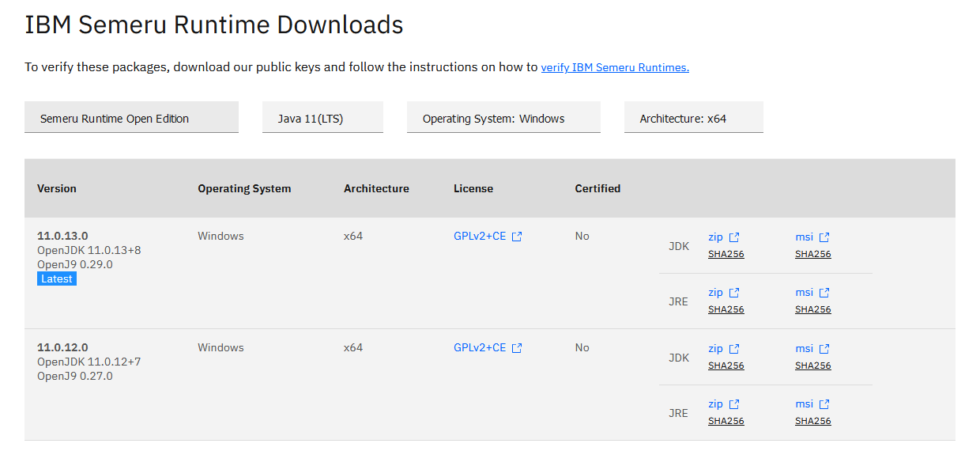Open the Semeru Runtime Open Edition filter
This screenshot has height=466, width=980.
[x=131, y=117]
